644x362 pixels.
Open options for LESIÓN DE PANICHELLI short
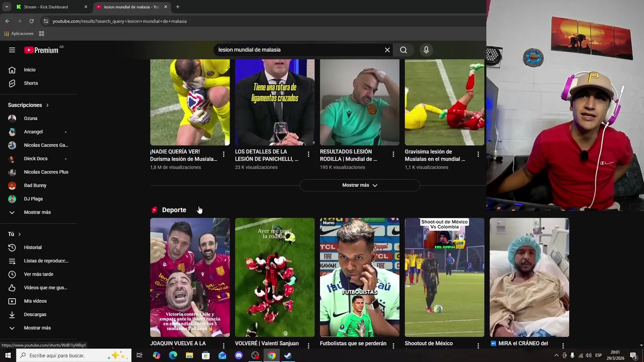click(x=308, y=154)
